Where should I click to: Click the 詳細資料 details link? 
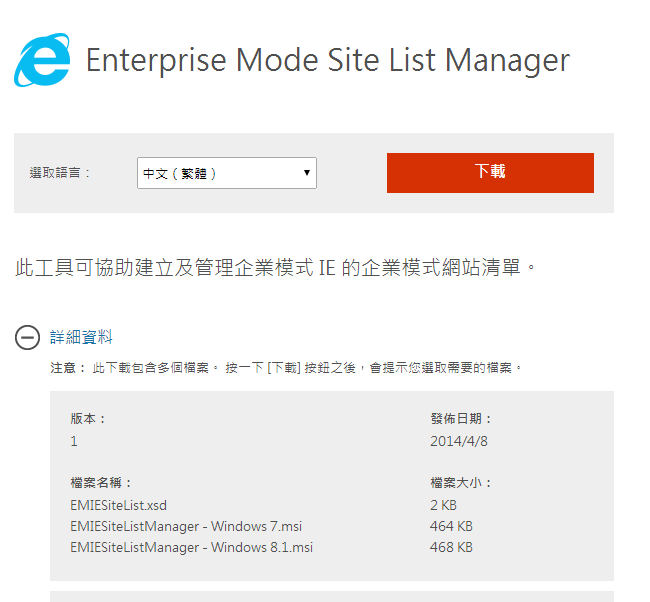click(81, 337)
